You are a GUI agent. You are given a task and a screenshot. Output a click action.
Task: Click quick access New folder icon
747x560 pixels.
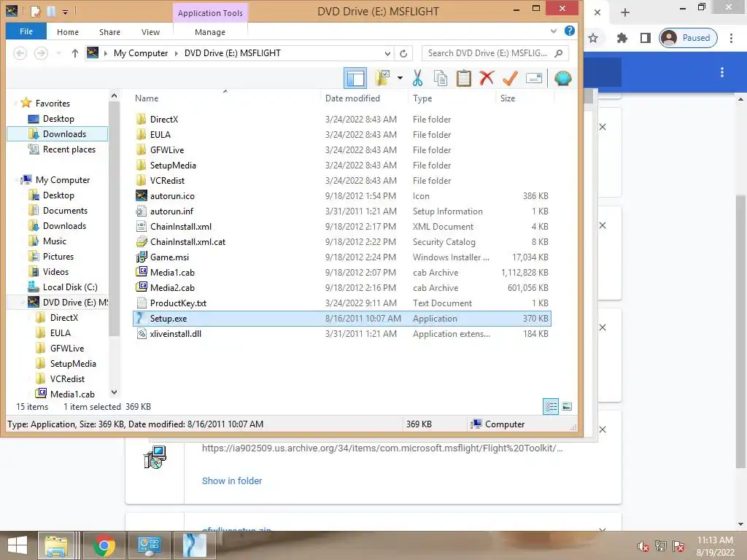(51, 11)
